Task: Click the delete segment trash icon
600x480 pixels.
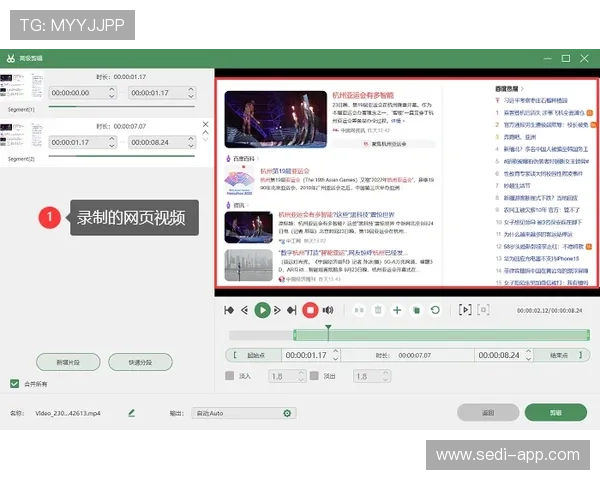Action: click(378, 310)
